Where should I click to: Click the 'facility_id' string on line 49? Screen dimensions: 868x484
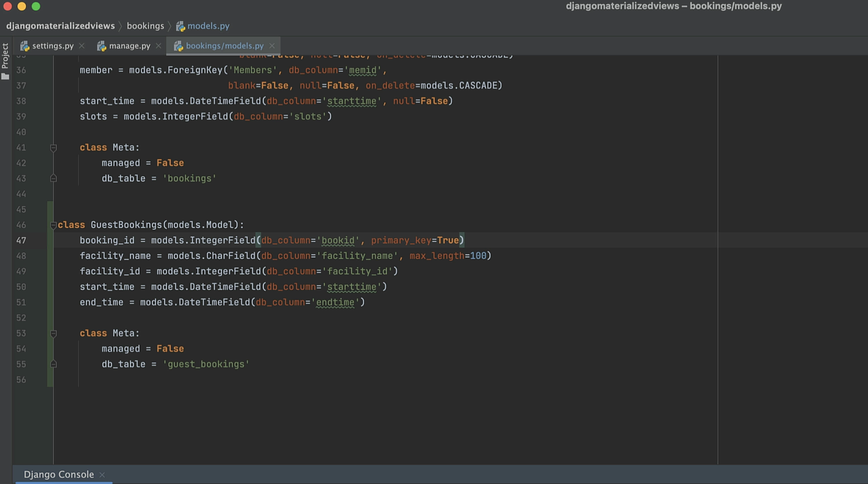tap(357, 271)
